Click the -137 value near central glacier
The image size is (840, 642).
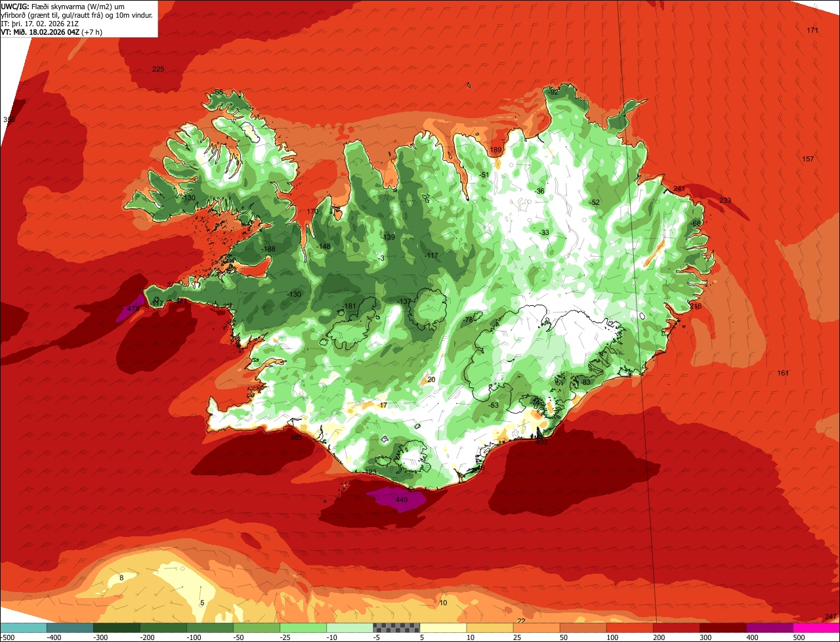click(404, 301)
